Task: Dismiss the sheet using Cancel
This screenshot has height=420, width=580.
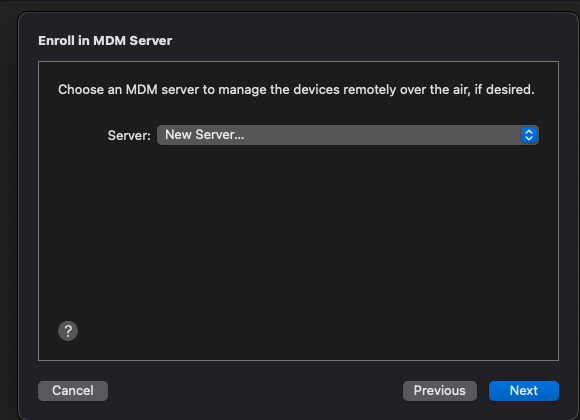Action: 73,391
